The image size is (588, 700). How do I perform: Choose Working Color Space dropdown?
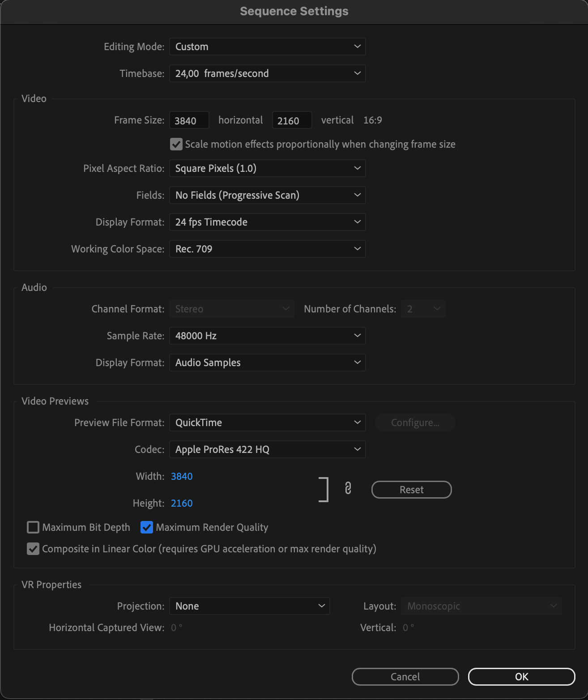click(x=267, y=249)
